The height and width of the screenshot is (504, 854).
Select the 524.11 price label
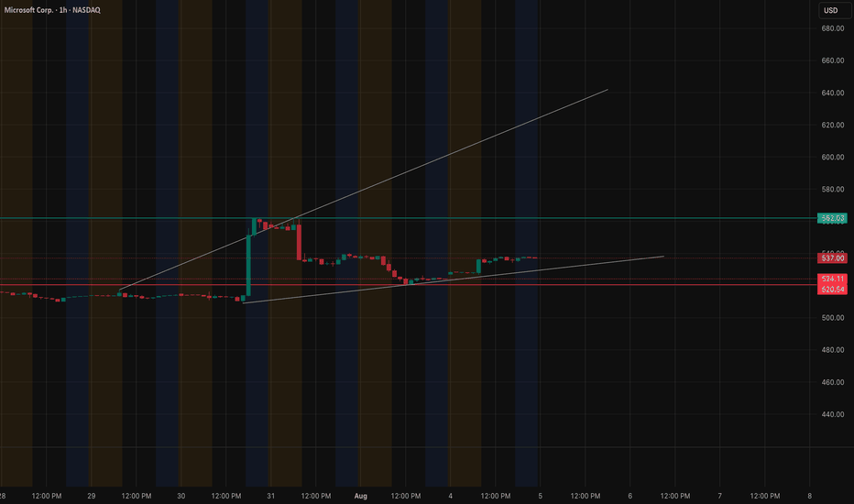point(832,279)
